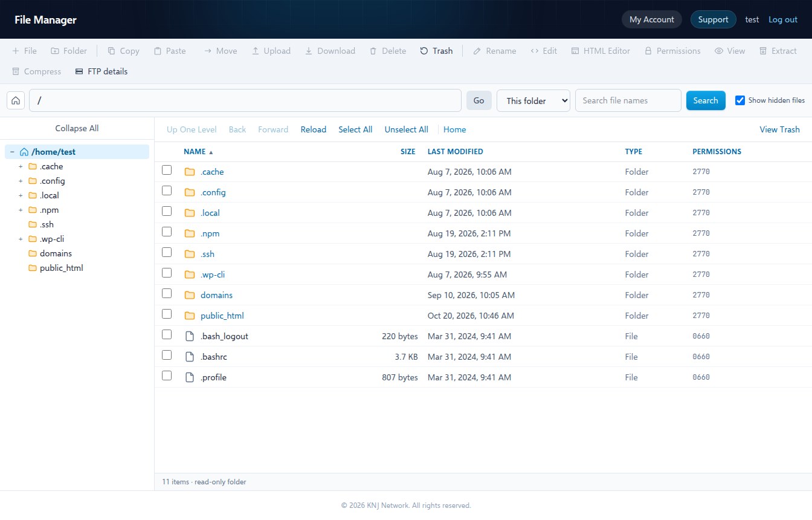Click the Copy toolbar button

pyautogui.click(x=123, y=51)
